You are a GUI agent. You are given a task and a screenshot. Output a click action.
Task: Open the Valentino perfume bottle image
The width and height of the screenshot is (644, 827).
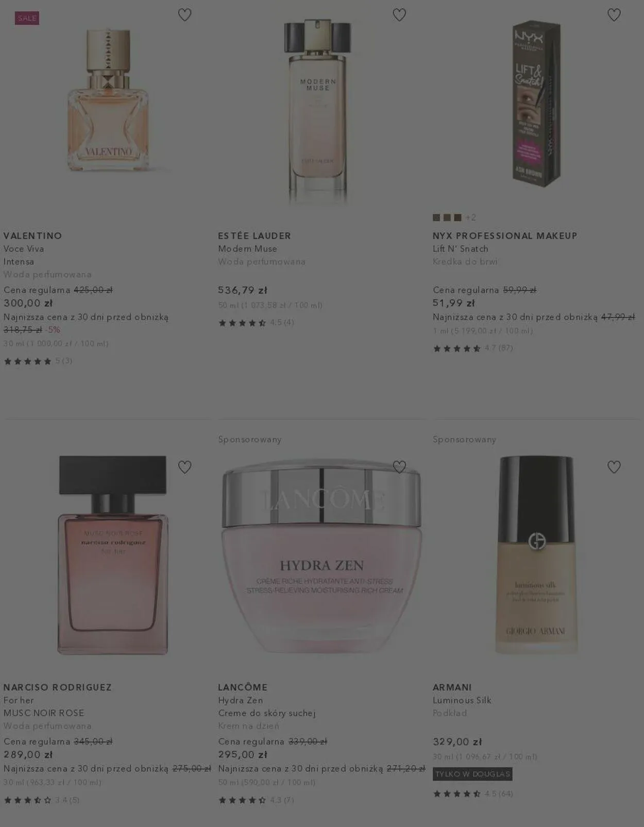click(x=108, y=100)
